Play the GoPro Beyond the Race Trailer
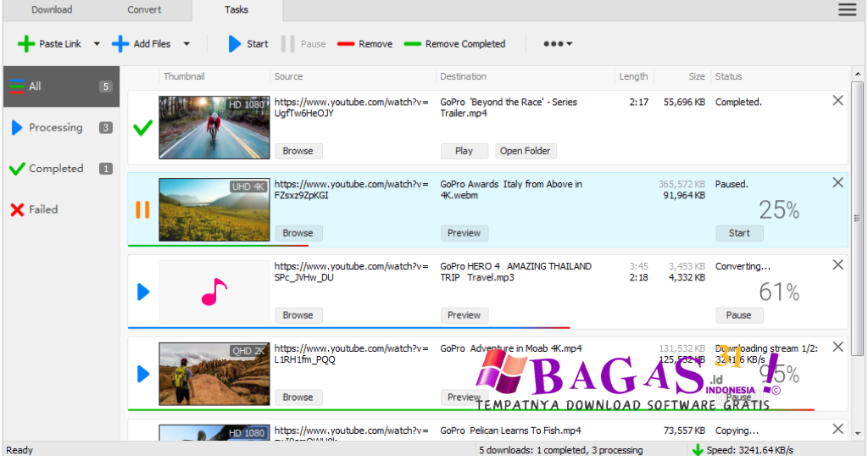Screen dimensions: 868x456 click(x=464, y=151)
